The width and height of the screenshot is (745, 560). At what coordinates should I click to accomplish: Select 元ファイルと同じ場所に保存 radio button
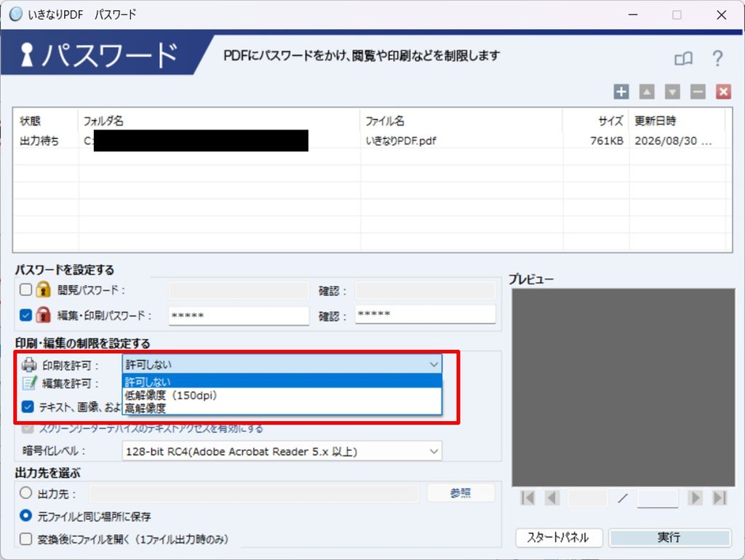[x=25, y=516]
